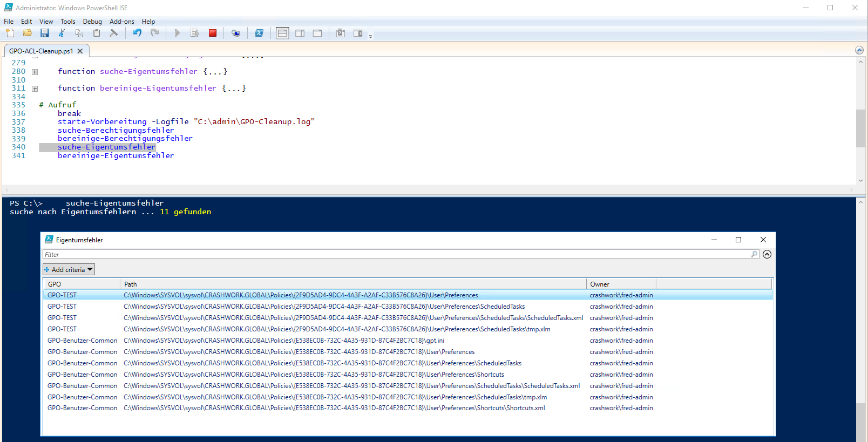Close the Eigentumsfehler grid window
The image size is (868, 442).
[763, 240]
